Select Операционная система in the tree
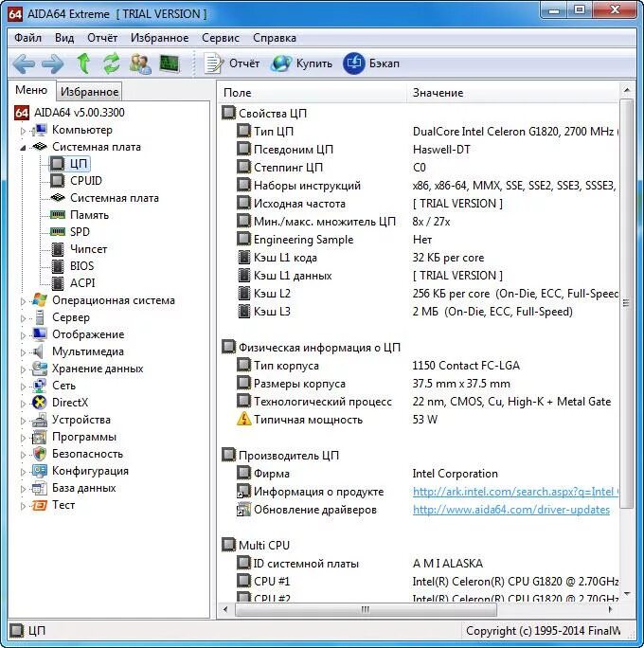This screenshot has height=648, width=644. 114,300
